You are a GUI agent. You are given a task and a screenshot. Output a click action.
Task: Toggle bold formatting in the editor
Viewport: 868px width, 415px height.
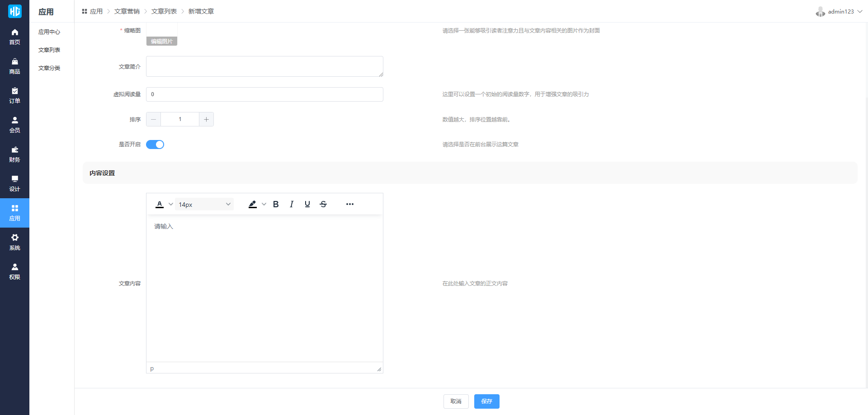276,204
